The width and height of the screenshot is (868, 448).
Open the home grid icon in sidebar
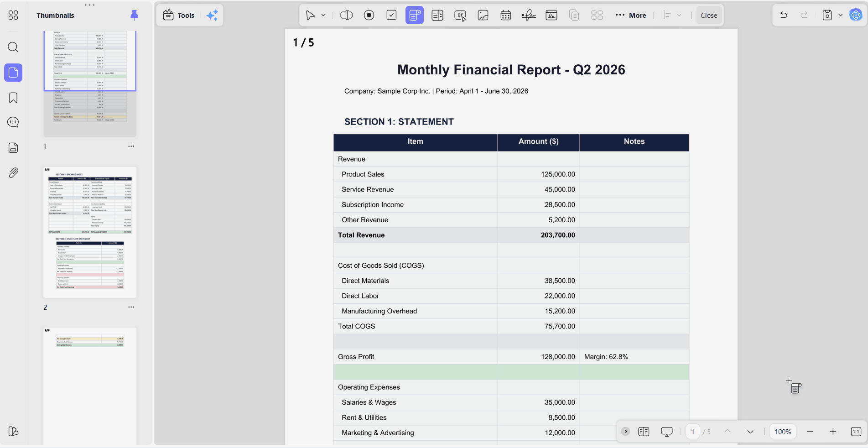[x=13, y=16]
